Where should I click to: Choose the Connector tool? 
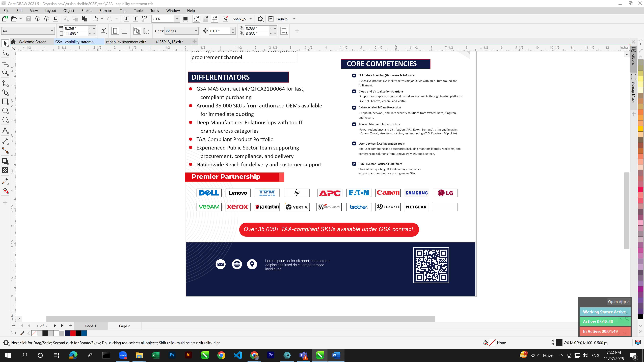[5, 150]
